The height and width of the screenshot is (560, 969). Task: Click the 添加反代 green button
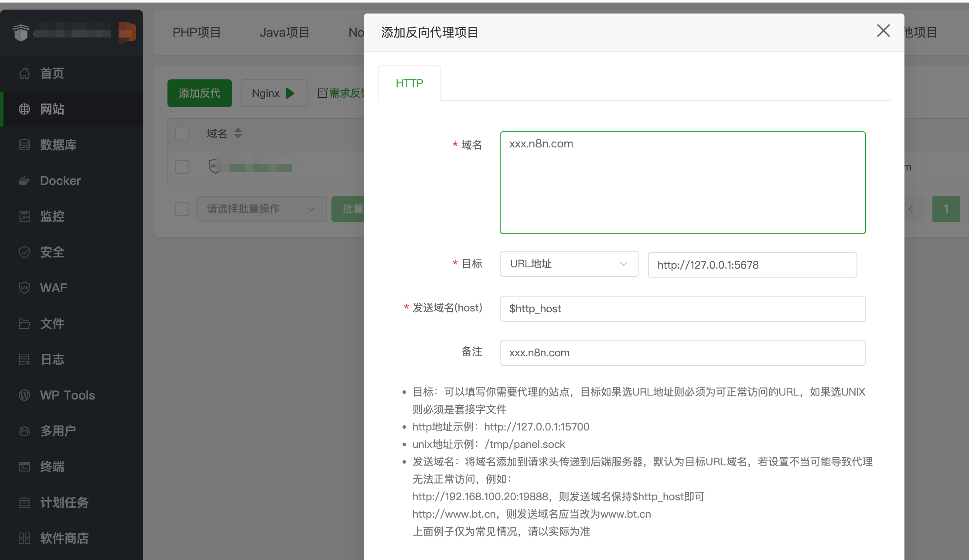pos(200,93)
